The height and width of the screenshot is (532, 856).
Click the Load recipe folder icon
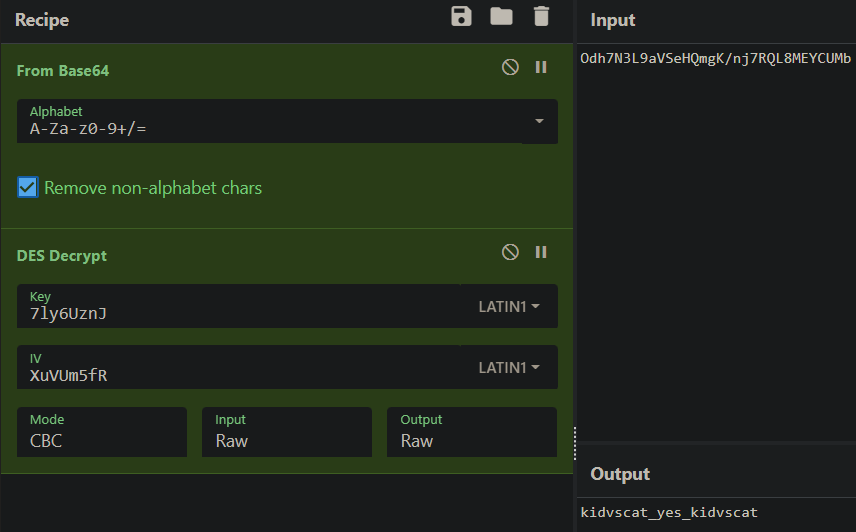501,17
